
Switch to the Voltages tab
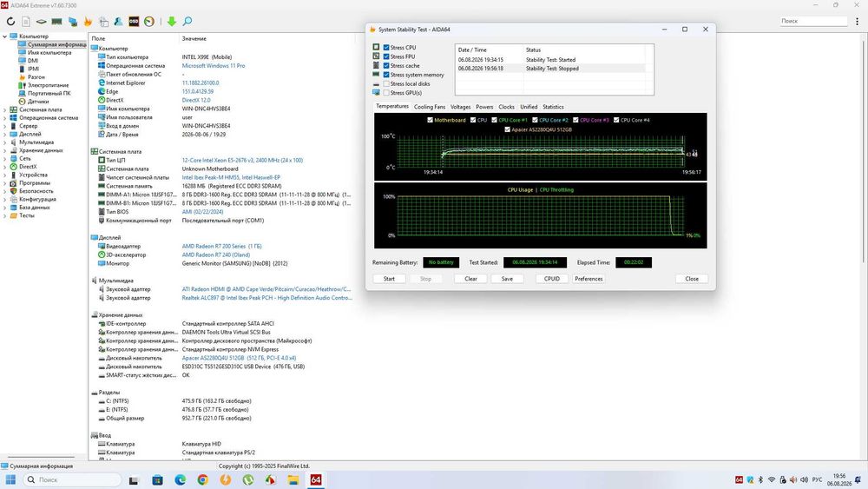coord(460,107)
